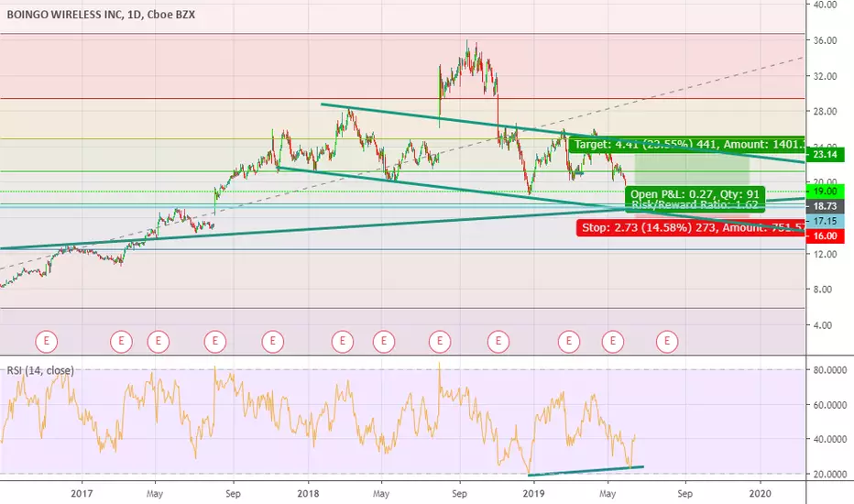Click the green 19.00 price tag
The image size is (854, 504).
[825, 192]
